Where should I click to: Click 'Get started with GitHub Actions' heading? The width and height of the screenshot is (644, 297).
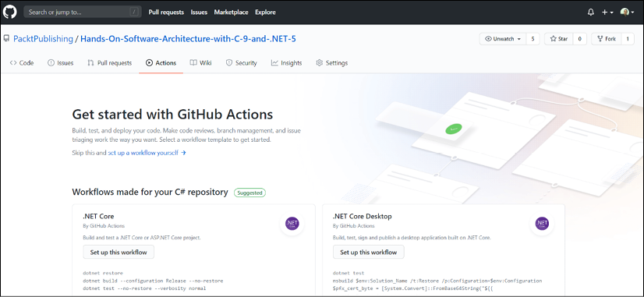172,114
